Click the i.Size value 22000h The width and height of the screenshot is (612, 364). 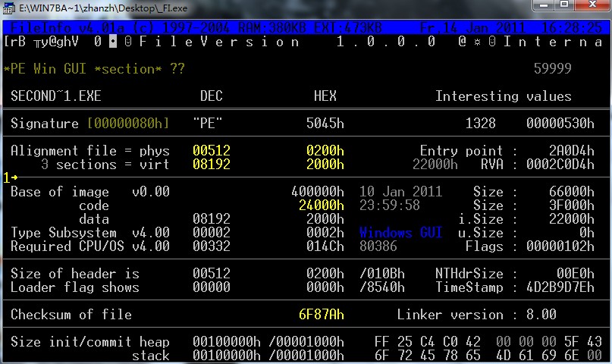pos(571,219)
